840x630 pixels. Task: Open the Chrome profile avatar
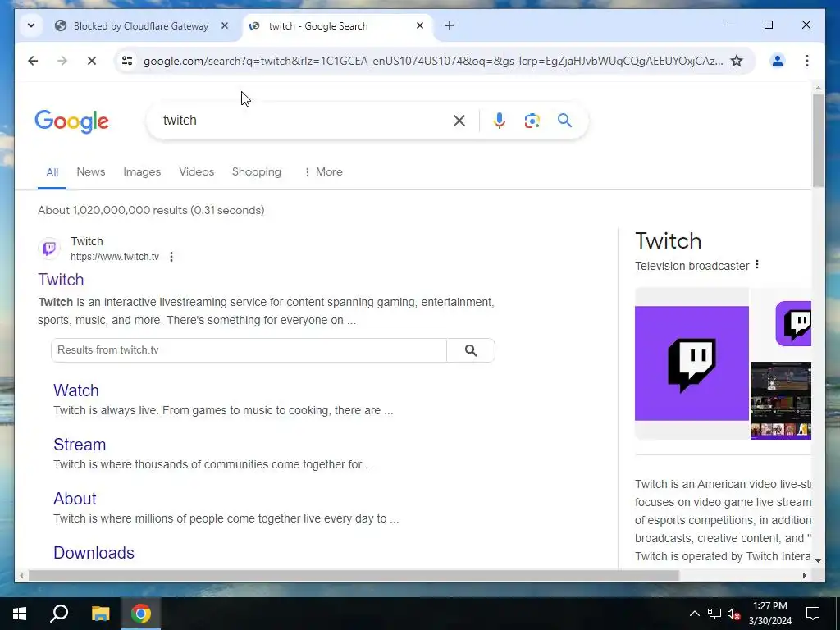[778, 61]
